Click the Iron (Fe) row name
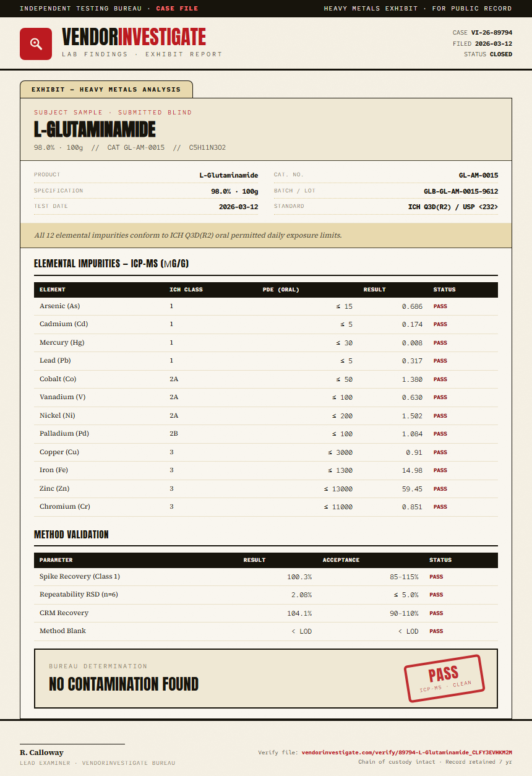The height and width of the screenshot is (776, 532). point(54,470)
